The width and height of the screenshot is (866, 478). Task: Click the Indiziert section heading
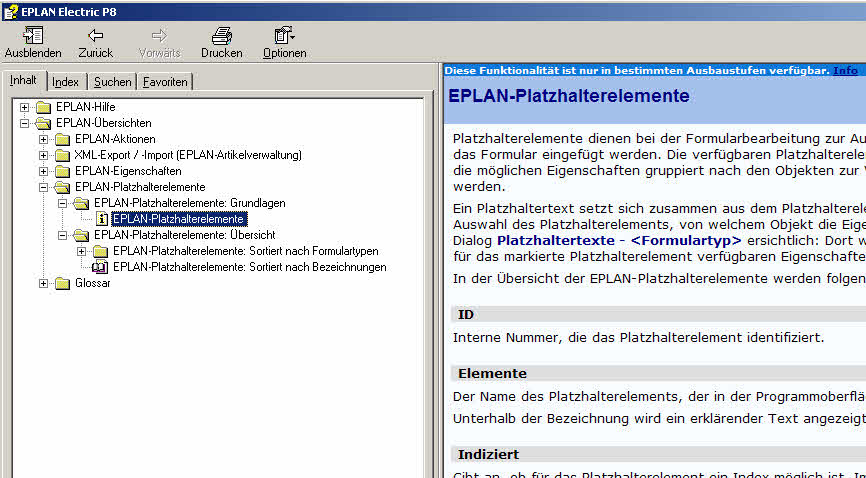click(488, 454)
